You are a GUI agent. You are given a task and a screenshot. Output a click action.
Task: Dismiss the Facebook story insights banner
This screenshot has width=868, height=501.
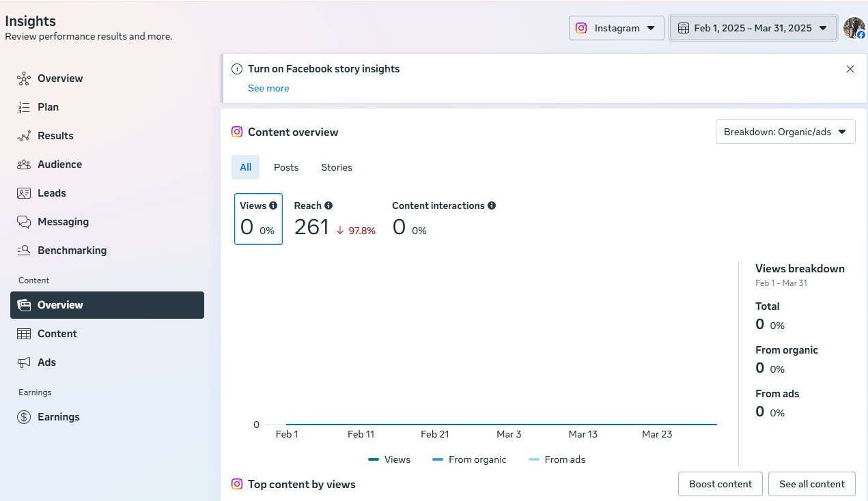tap(850, 69)
